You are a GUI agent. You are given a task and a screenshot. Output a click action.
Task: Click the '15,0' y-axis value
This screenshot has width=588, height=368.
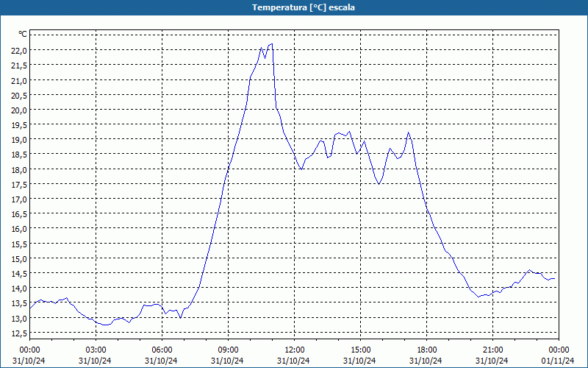coord(19,259)
